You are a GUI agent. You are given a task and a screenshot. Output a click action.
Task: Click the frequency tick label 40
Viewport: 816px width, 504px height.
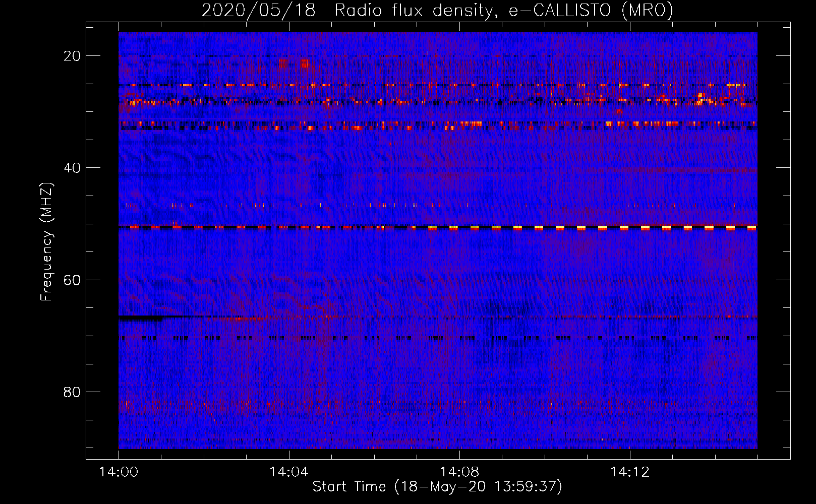tap(72, 168)
